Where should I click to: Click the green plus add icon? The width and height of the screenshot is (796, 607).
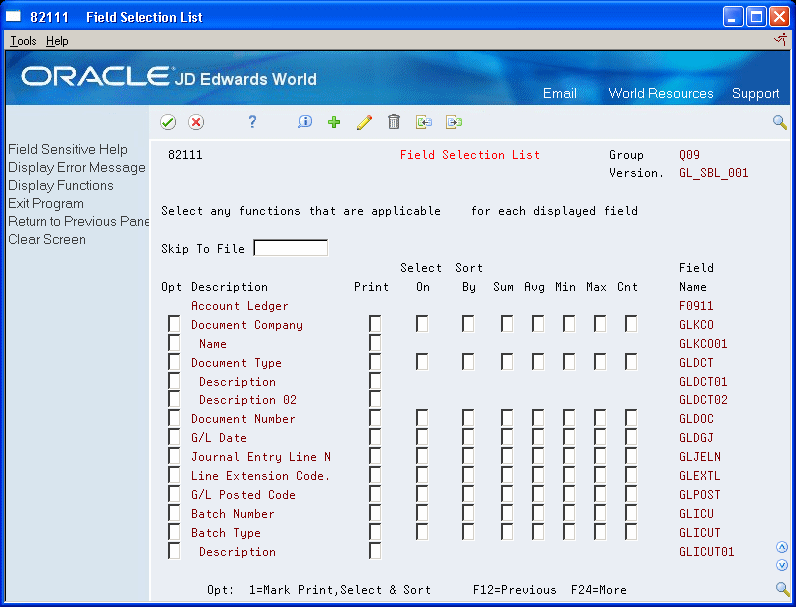[x=334, y=122]
